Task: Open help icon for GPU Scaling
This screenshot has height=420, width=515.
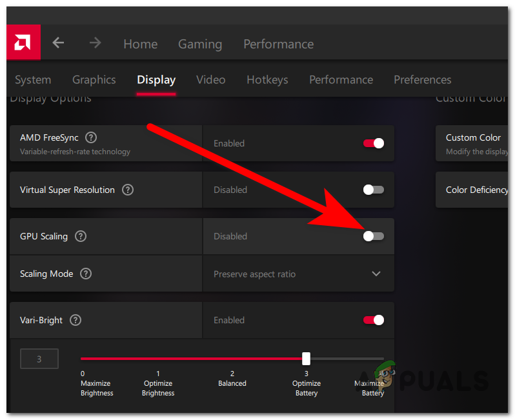Action: [81, 236]
